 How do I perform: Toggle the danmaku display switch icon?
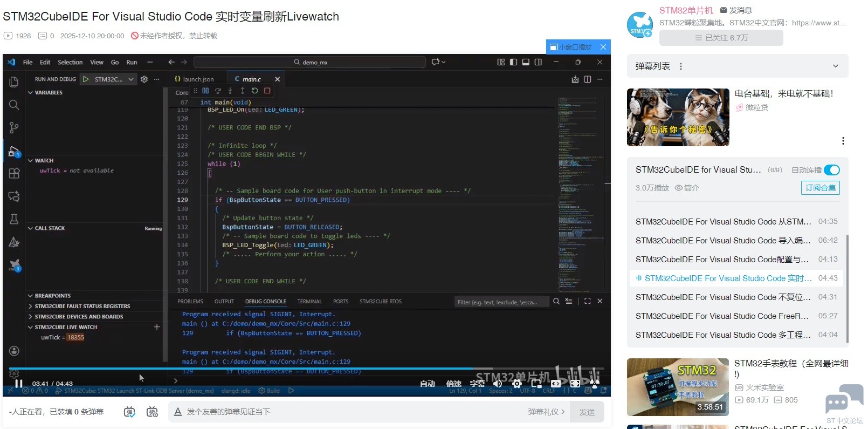[x=129, y=412]
